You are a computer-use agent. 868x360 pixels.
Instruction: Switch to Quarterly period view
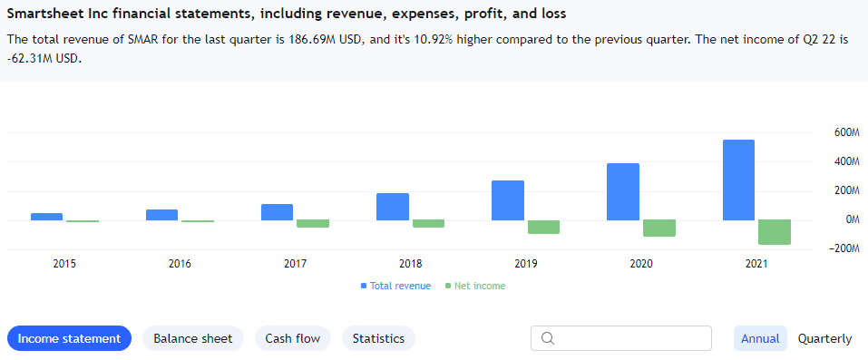click(824, 338)
